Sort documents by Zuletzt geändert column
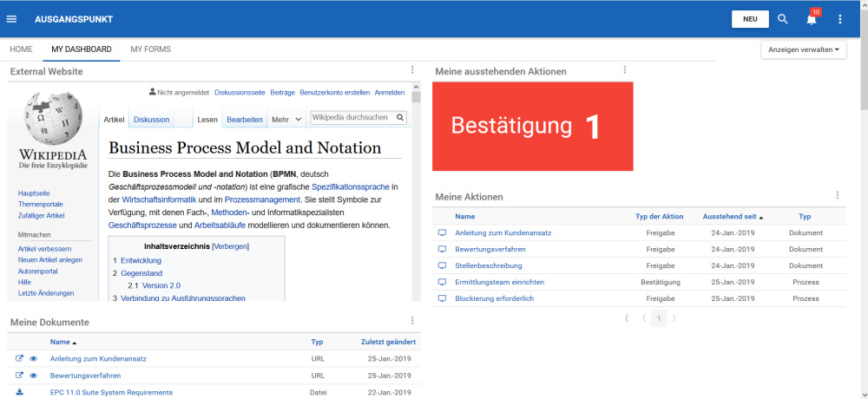The image size is (868, 399). coord(388,342)
